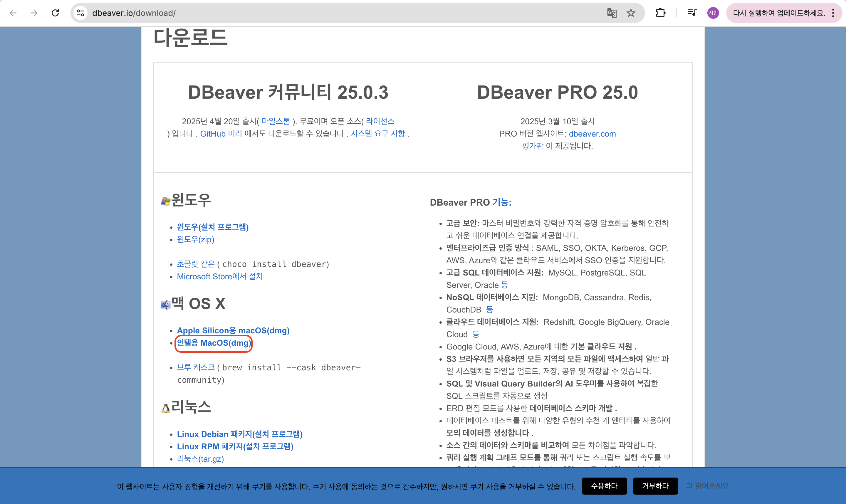Open the 마일스톤 link
Screen dimensions: 846x504
(x=276, y=121)
